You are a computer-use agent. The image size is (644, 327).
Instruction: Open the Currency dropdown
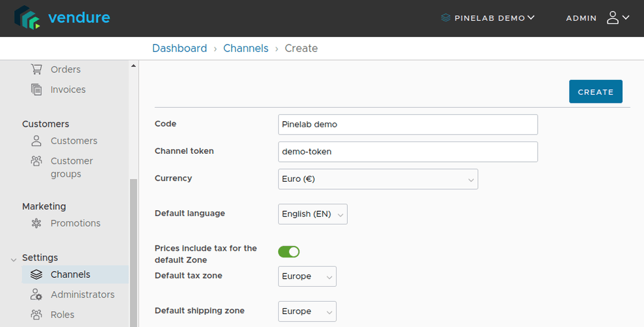pyautogui.click(x=378, y=179)
